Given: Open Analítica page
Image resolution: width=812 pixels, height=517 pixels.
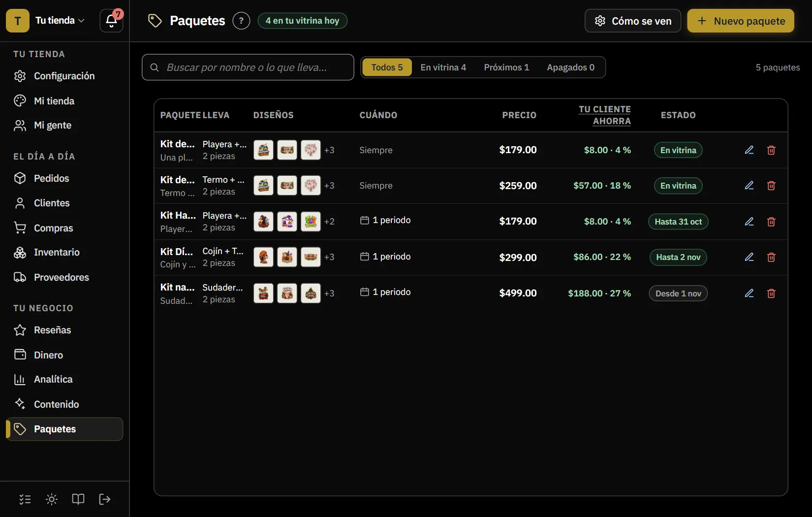Looking at the screenshot, I should (64, 379).
